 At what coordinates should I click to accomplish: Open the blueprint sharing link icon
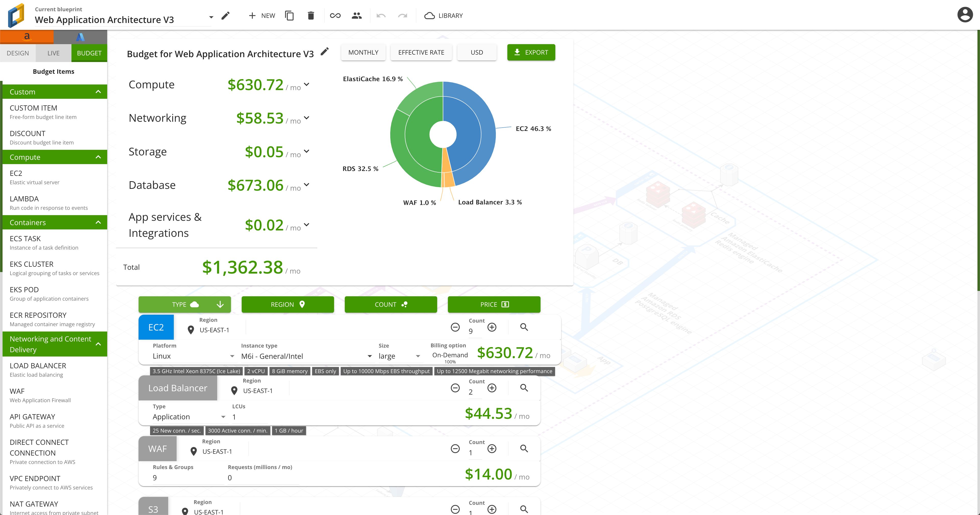(x=335, y=16)
